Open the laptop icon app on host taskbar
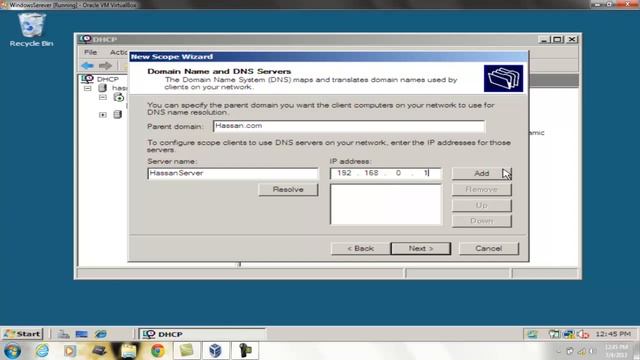The width and height of the screenshot is (640, 360). 99,351
